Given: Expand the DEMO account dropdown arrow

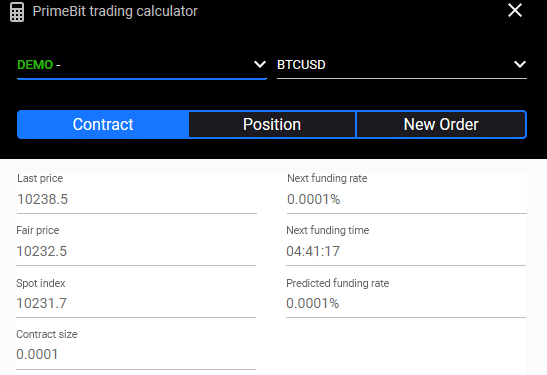Looking at the screenshot, I should pos(260,64).
